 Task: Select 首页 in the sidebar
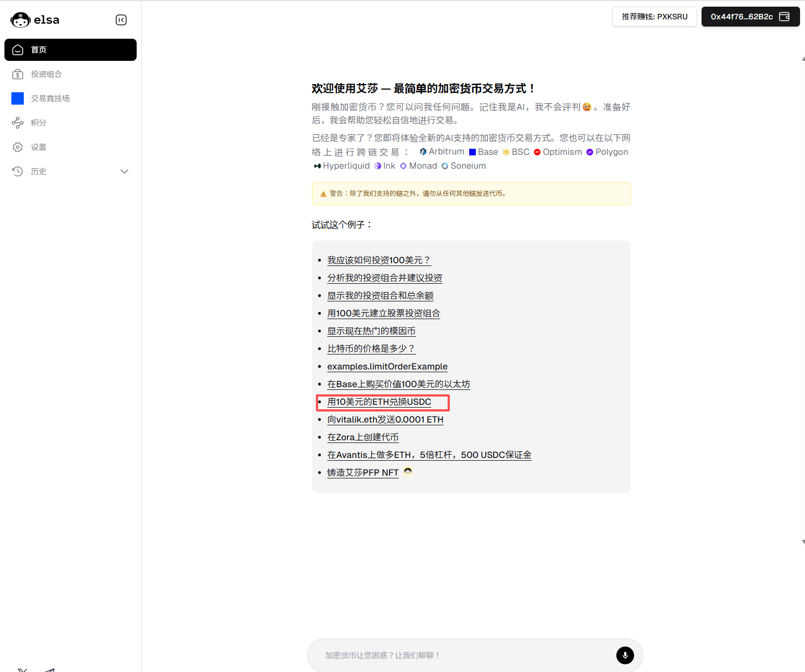pyautogui.click(x=39, y=49)
